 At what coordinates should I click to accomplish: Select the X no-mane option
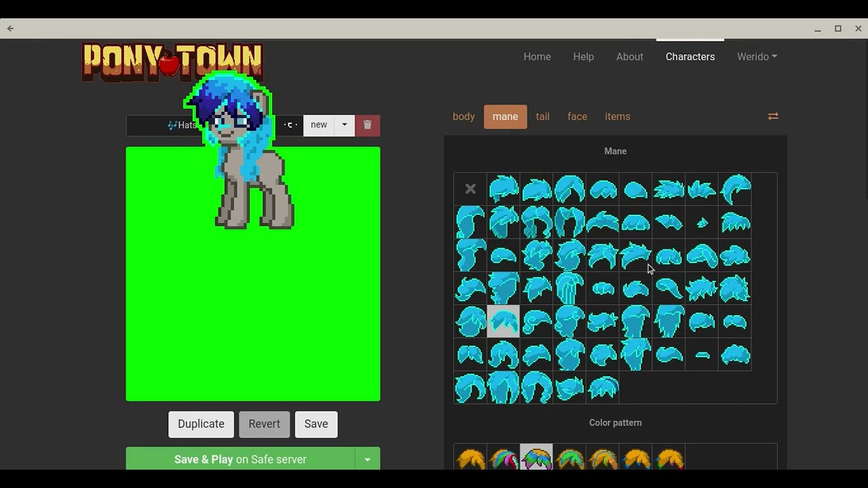[471, 189]
